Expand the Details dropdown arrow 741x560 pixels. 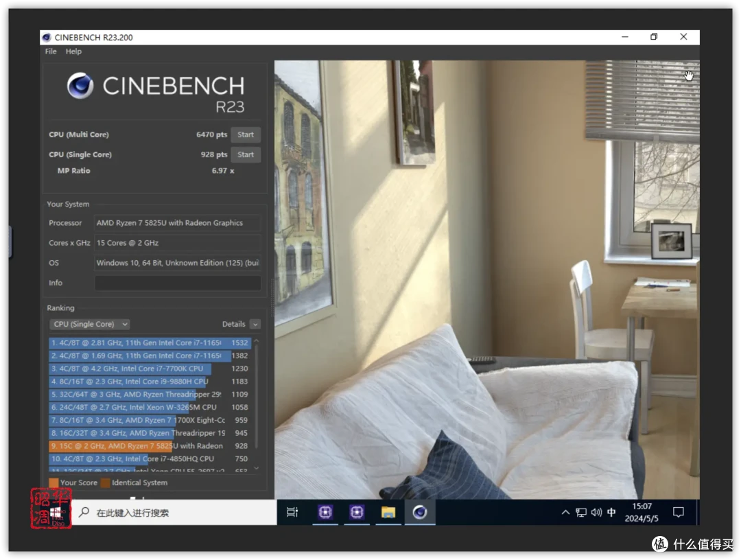tap(255, 324)
